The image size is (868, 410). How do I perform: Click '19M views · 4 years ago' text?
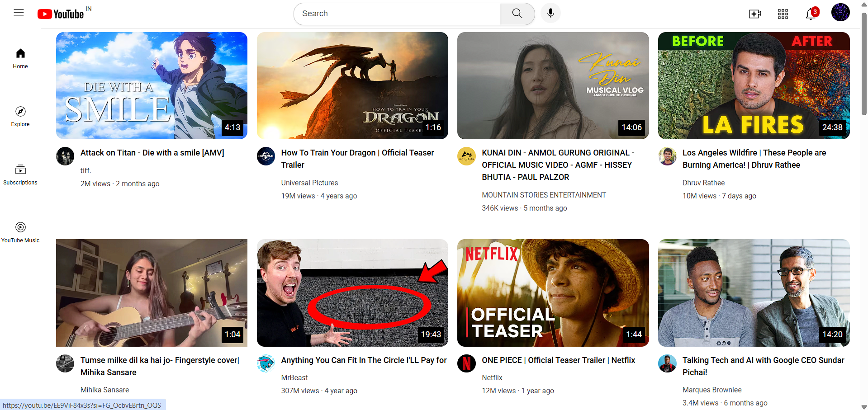tap(319, 196)
